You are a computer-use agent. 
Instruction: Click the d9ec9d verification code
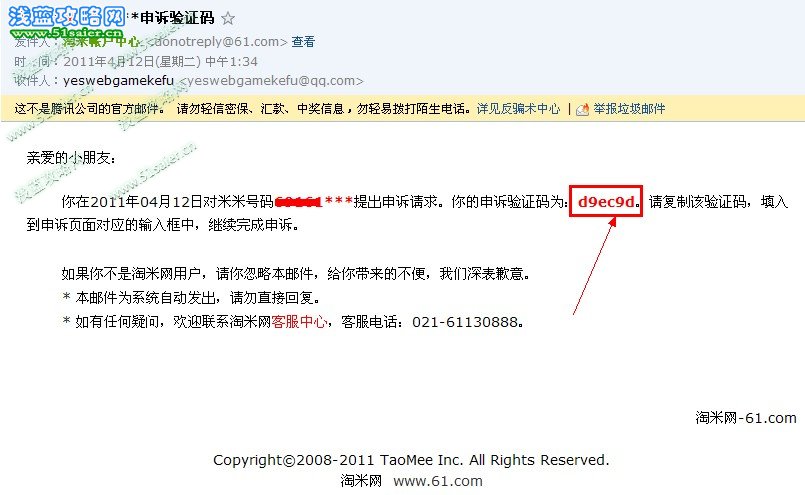tap(606, 202)
